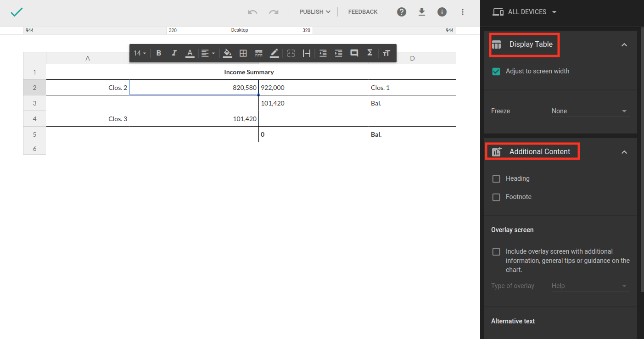Add a comment with the speech bubble icon
Image resolution: width=644 pixels, height=339 pixels.
pyautogui.click(x=354, y=53)
